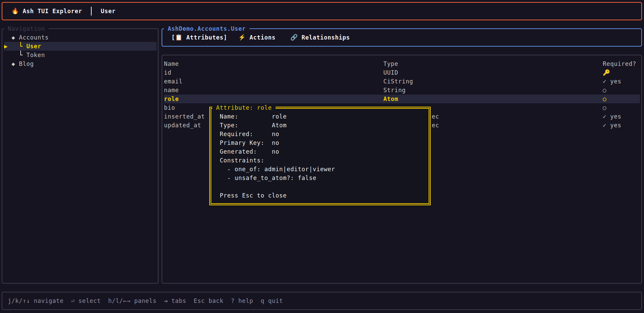Image resolution: width=644 pixels, height=313 pixels.
Task: Click the j/k navigate hint in footer
Action: pyautogui.click(x=35, y=301)
